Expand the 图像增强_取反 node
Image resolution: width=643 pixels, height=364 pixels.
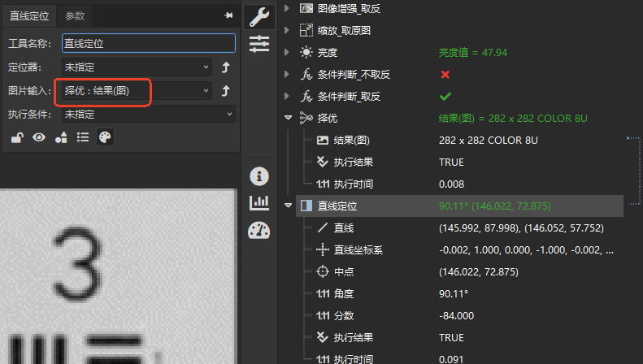(x=287, y=8)
